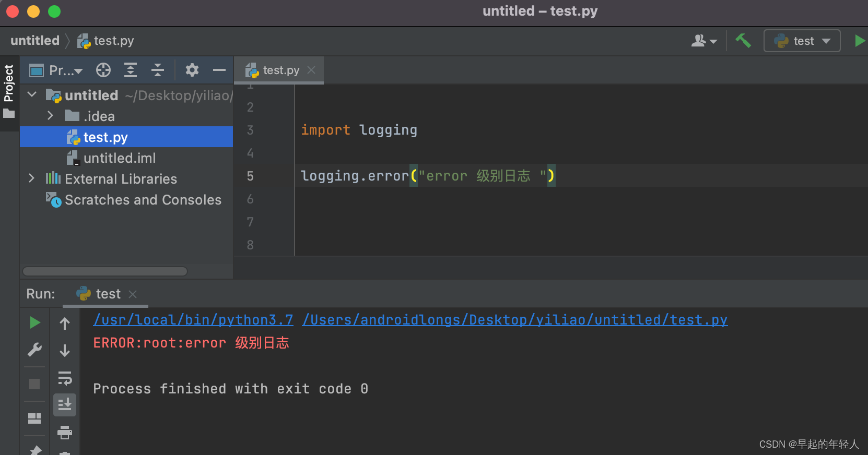
Task: Run the test configuration from top toolbar
Action: pyautogui.click(x=860, y=40)
